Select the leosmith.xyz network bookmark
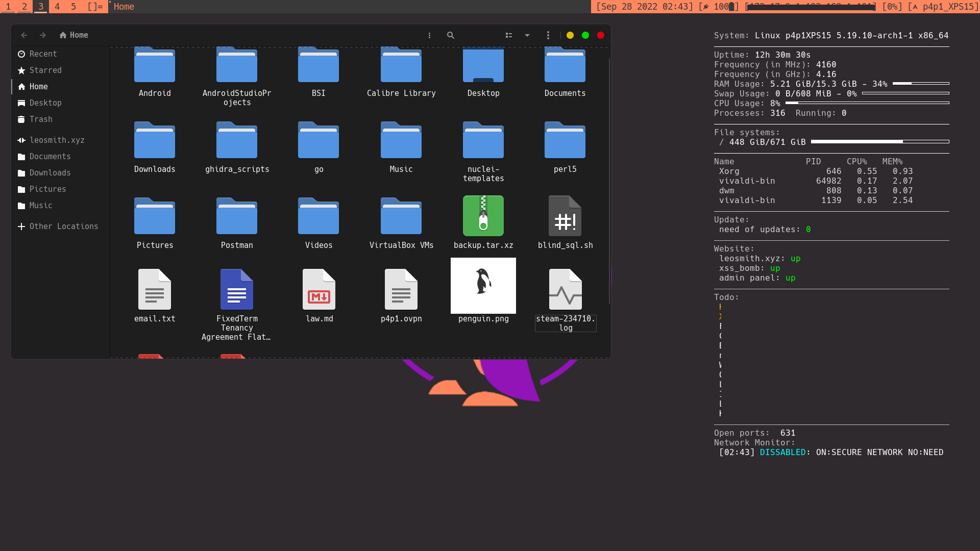The width and height of the screenshot is (980, 551). pyautogui.click(x=56, y=140)
